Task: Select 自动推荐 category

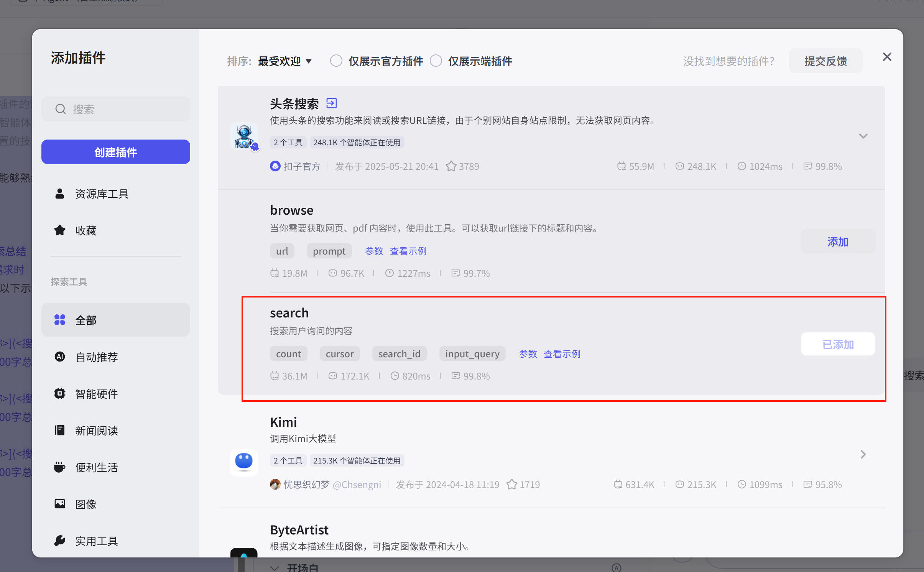Action: pyautogui.click(x=116, y=357)
